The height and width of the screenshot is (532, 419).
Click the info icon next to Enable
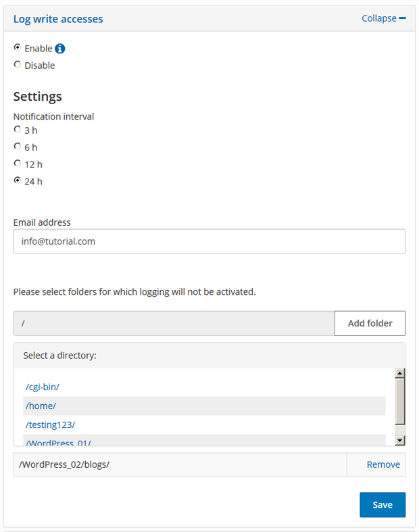click(x=60, y=49)
